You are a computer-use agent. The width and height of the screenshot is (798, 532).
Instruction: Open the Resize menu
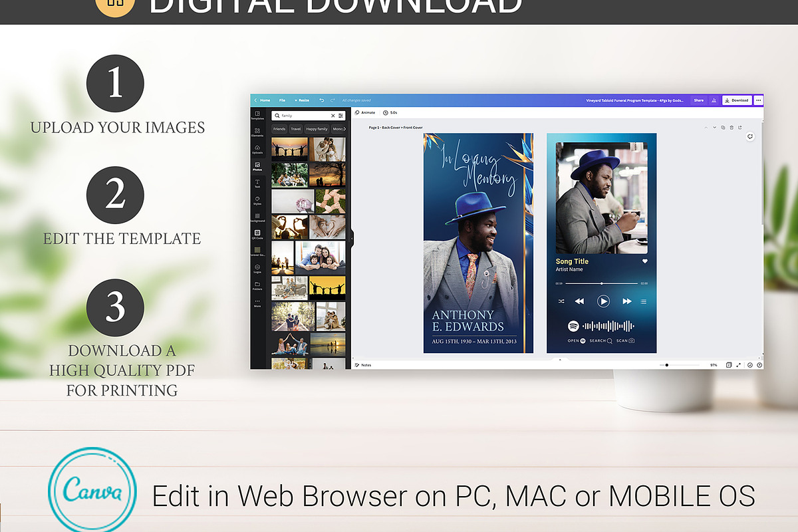click(x=302, y=100)
